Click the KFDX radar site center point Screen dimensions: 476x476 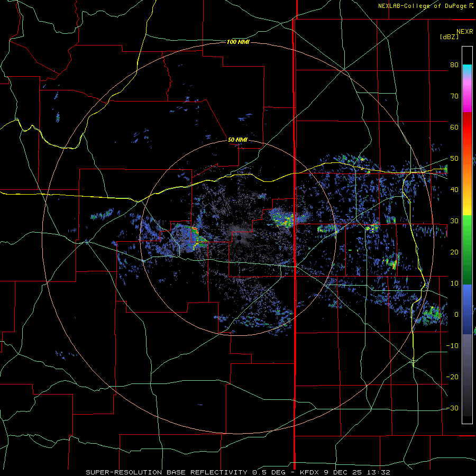click(x=239, y=239)
